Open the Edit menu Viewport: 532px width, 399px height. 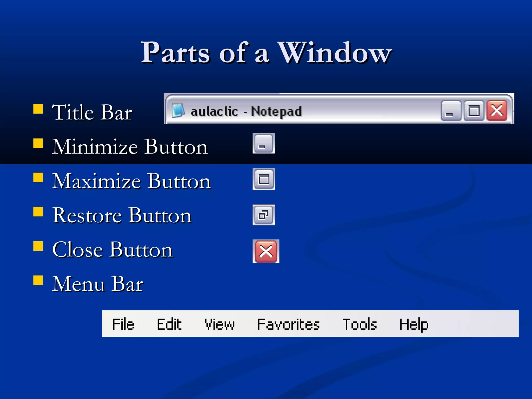[x=169, y=324]
